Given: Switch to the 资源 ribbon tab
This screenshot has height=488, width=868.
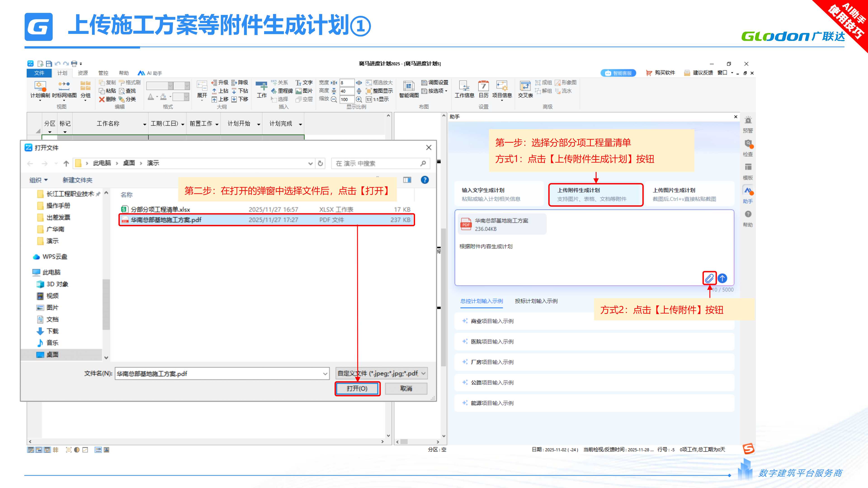Looking at the screenshot, I should click(83, 73).
